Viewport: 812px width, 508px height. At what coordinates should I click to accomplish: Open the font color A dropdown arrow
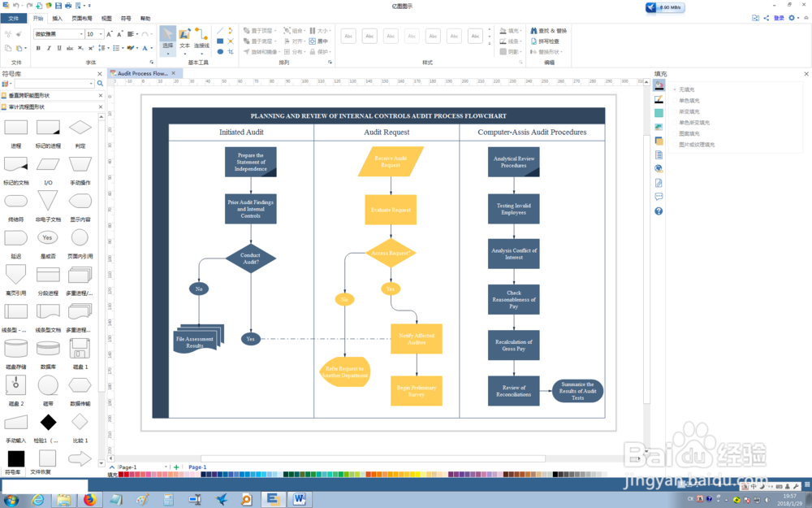[151, 48]
